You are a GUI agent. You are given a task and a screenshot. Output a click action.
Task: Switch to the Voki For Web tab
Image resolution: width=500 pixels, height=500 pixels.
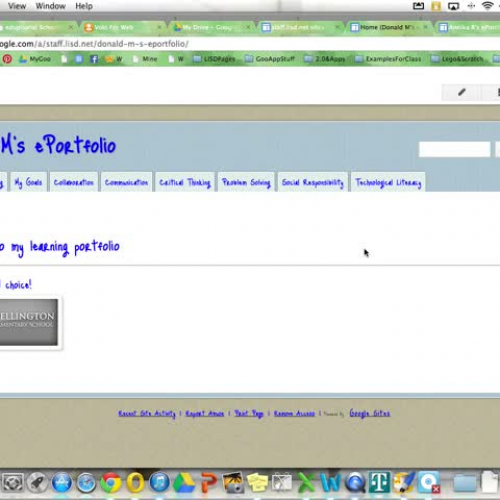(122, 27)
